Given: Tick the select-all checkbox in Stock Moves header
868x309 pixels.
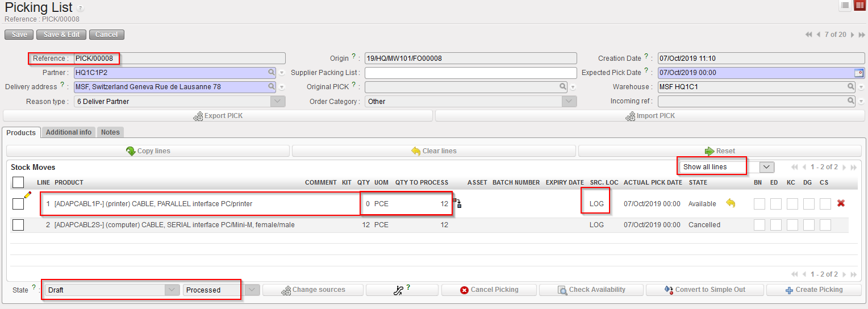Looking at the screenshot, I should (18, 182).
